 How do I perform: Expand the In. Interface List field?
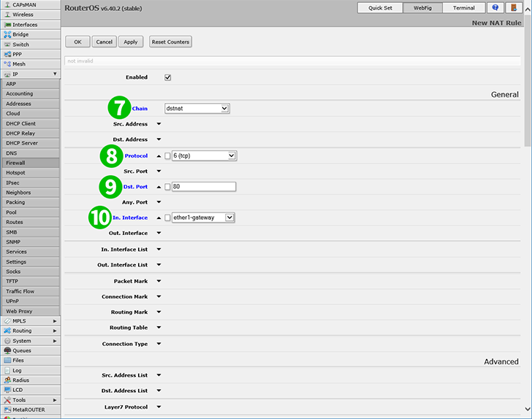click(x=159, y=249)
